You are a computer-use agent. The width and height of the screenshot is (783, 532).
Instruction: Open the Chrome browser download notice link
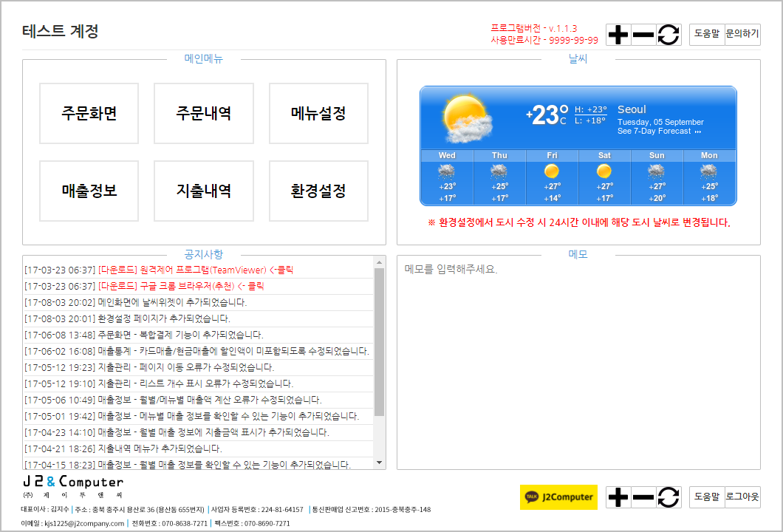coord(181,286)
